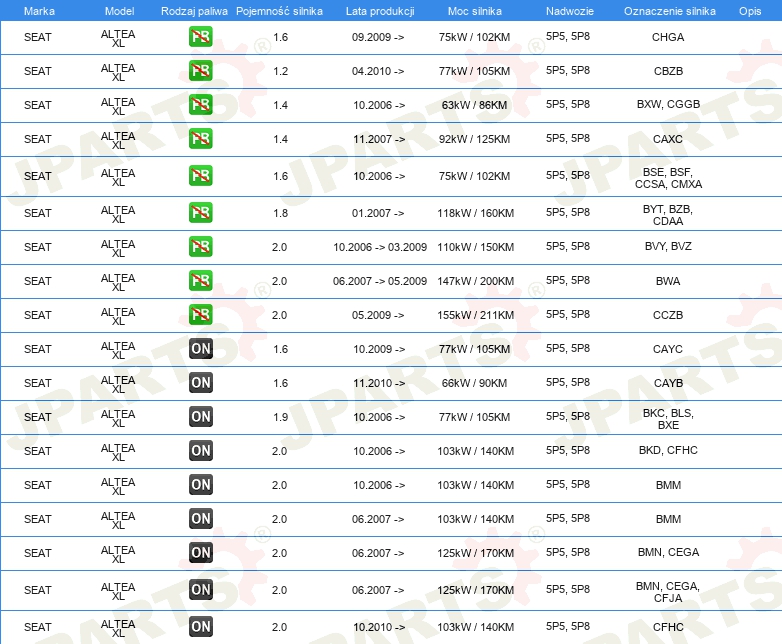Click the petrol fuel icon in the CAXC row
The image size is (782, 644).
pos(200,139)
